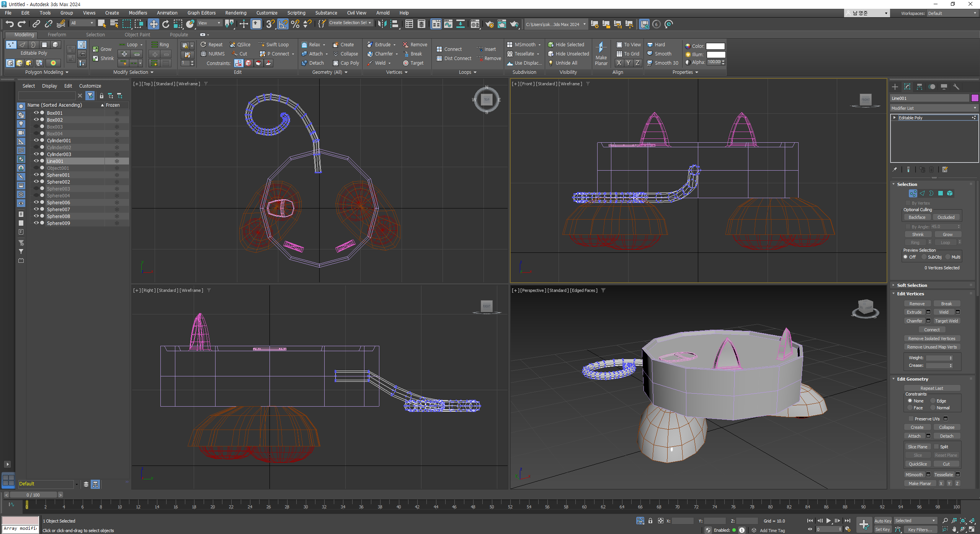Viewport: 980px width, 534px height.
Task: Click the Make Planar ribbon icon
Action: pos(601,54)
